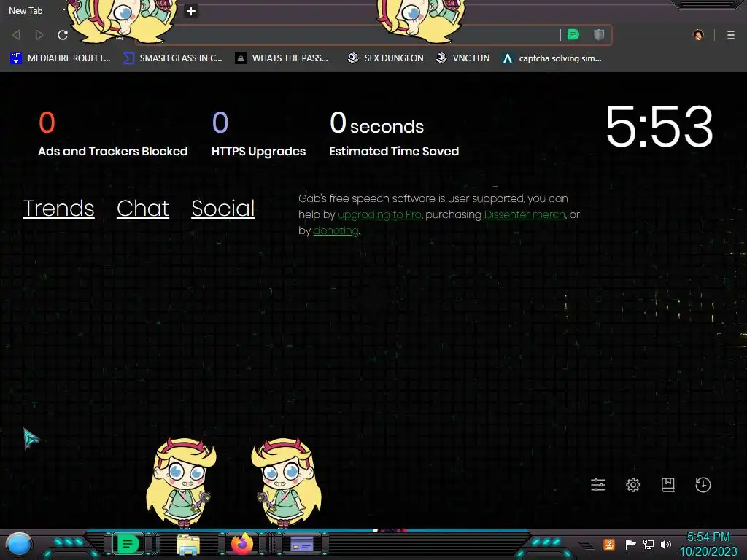This screenshot has height=560, width=747.
Task: Click Ads and Trackers Blocked counter
Action: point(113,135)
